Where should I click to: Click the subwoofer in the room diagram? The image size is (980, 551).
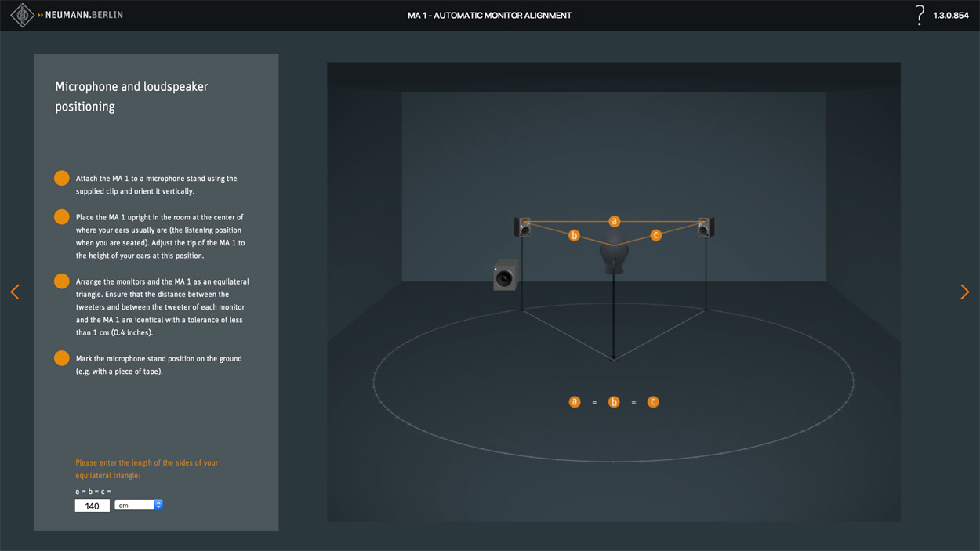pyautogui.click(x=505, y=275)
